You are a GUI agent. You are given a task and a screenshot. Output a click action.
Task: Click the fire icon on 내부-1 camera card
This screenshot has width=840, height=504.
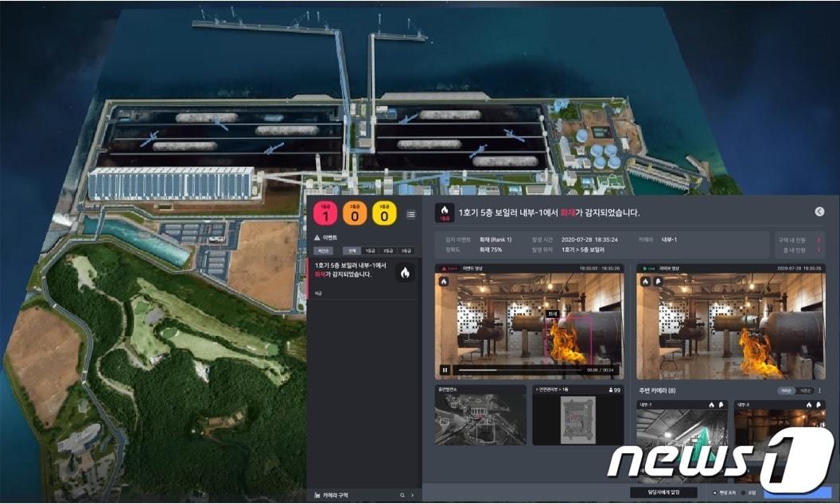pos(711,405)
